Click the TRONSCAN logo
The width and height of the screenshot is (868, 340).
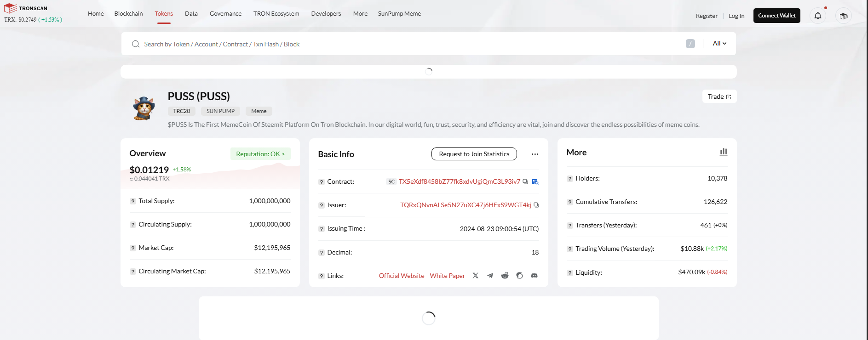[x=26, y=8]
